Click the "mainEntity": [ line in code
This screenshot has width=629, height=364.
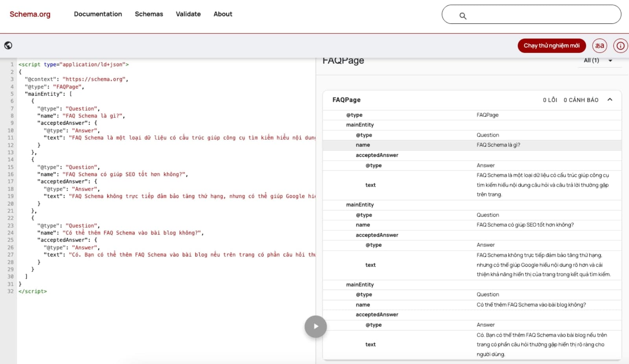coord(48,94)
